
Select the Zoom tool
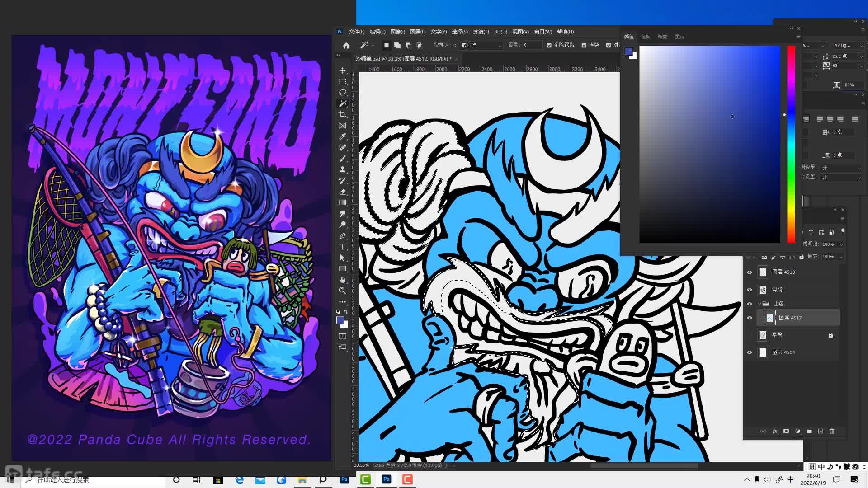tap(343, 291)
